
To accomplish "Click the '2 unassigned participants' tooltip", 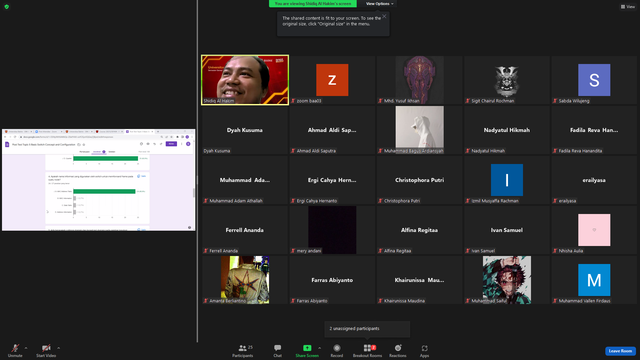I will (x=367, y=329).
